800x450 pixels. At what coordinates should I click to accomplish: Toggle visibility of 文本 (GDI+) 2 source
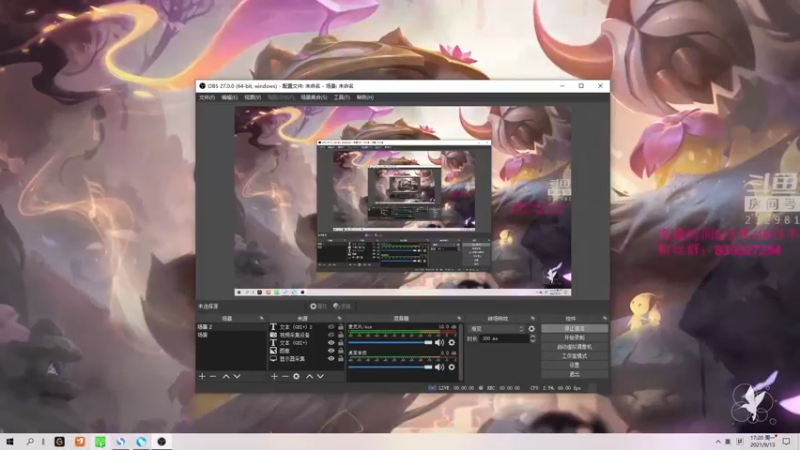click(x=331, y=327)
